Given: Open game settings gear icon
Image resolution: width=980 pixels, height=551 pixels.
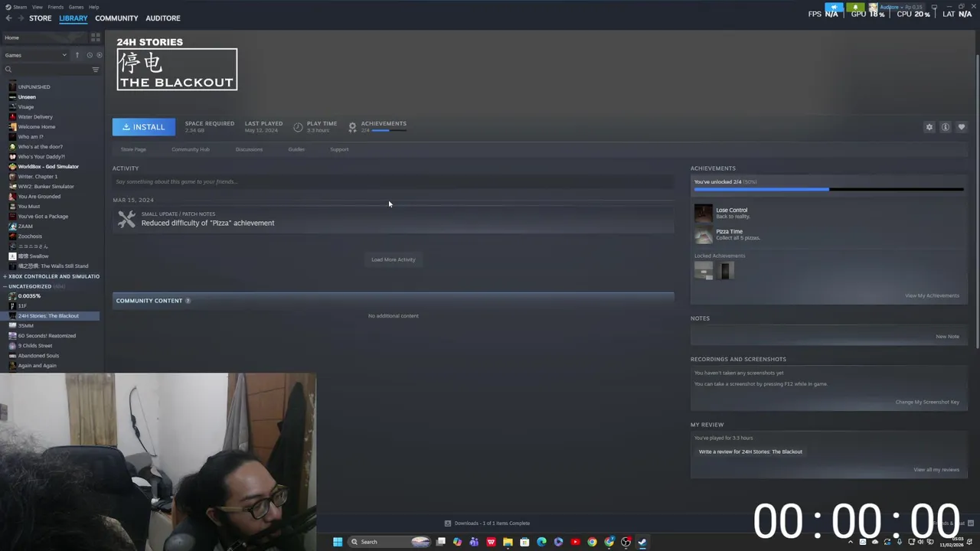Looking at the screenshot, I should 929,127.
